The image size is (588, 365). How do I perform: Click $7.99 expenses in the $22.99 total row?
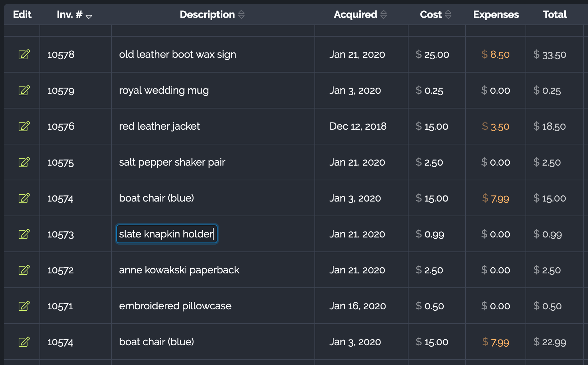495,342
